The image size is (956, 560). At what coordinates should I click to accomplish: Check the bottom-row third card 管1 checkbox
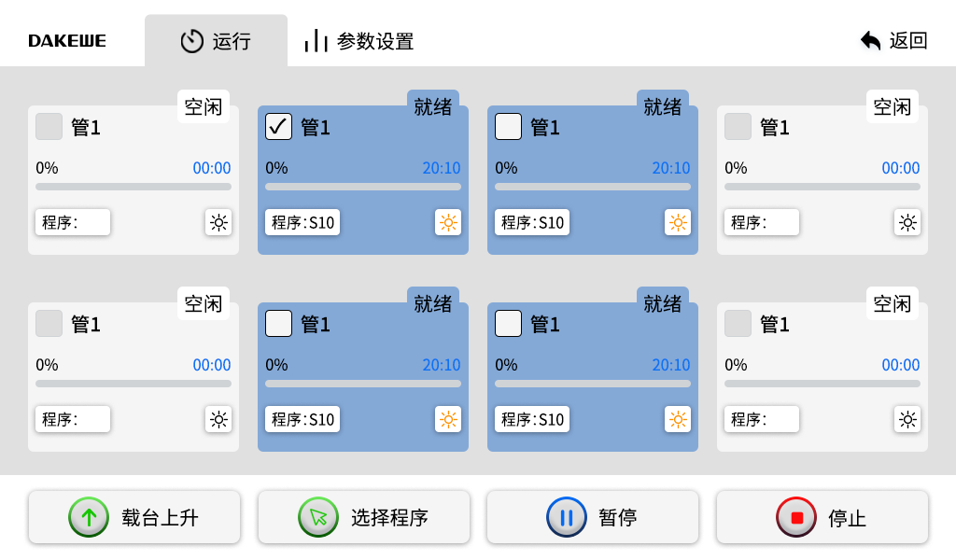(x=508, y=323)
